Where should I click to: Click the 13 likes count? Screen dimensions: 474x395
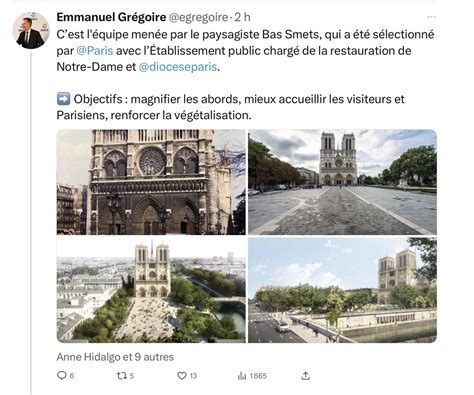point(193,376)
